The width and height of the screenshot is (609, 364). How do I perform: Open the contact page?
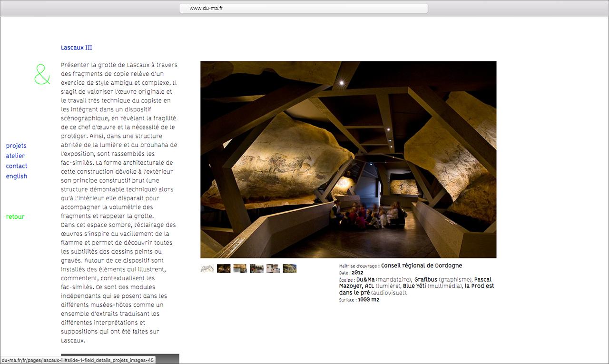point(17,166)
